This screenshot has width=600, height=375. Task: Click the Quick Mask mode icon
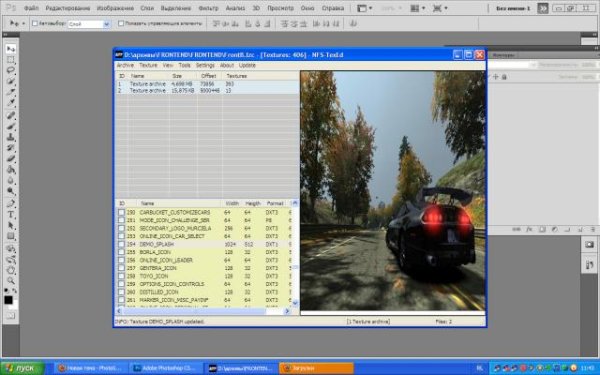tap(10, 316)
